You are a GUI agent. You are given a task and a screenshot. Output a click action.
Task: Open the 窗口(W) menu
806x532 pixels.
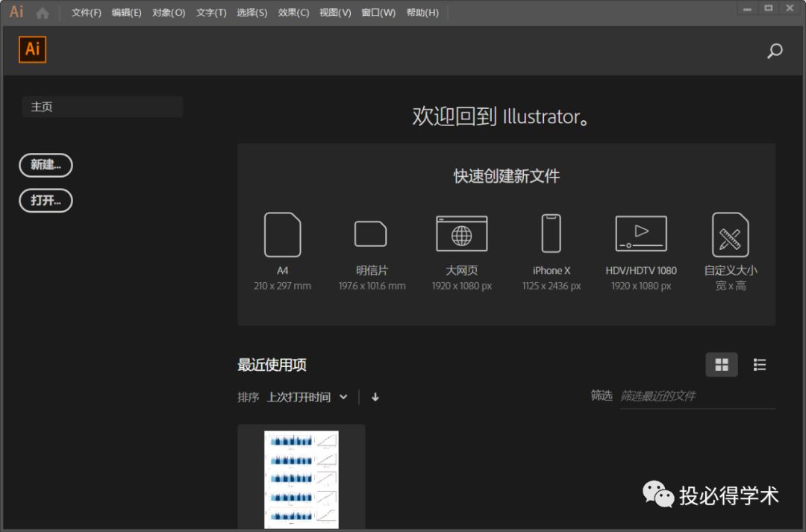378,13
